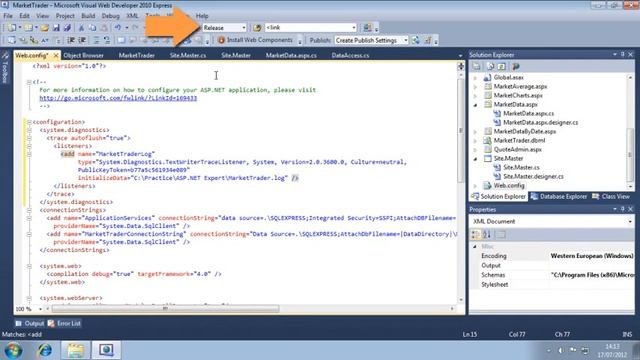Open the 100 % zoom dropdown

tap(40, 309)
